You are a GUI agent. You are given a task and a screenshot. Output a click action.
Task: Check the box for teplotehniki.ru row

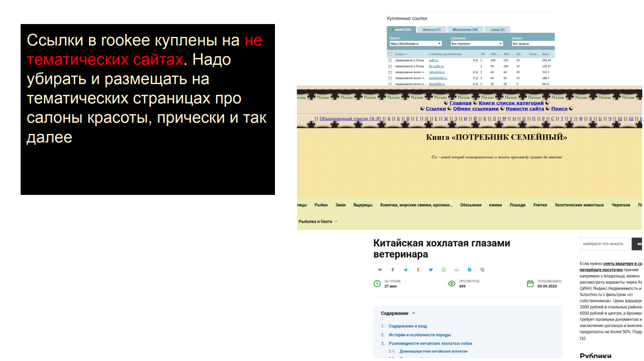[x=390, y=79]
